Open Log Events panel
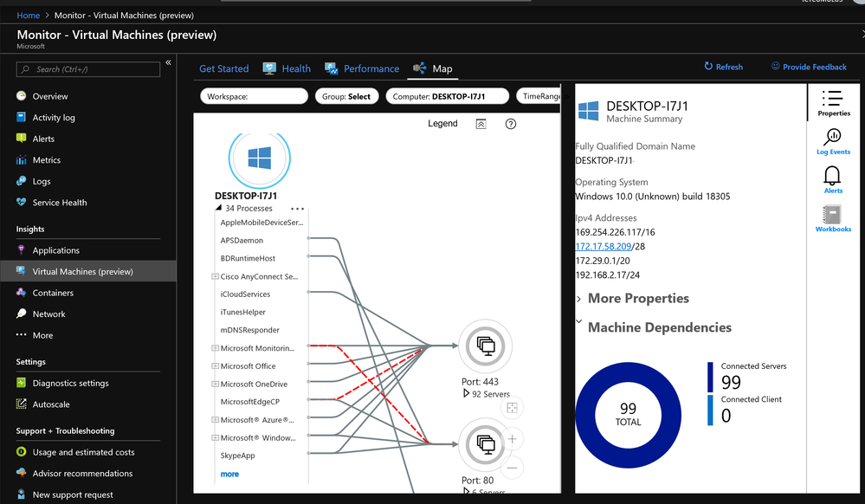This screenshot has width=865, height=504. [x=833, y=141]
